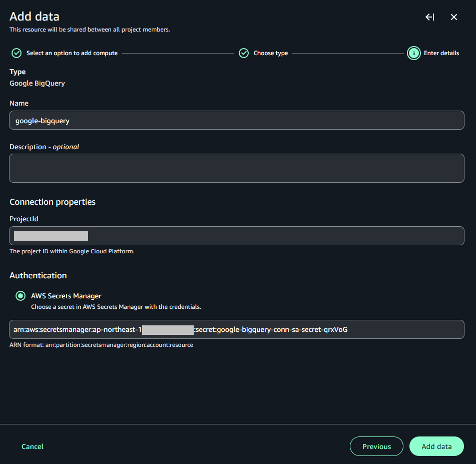Go to the 'Enter details' step

[x=441, y=53]
